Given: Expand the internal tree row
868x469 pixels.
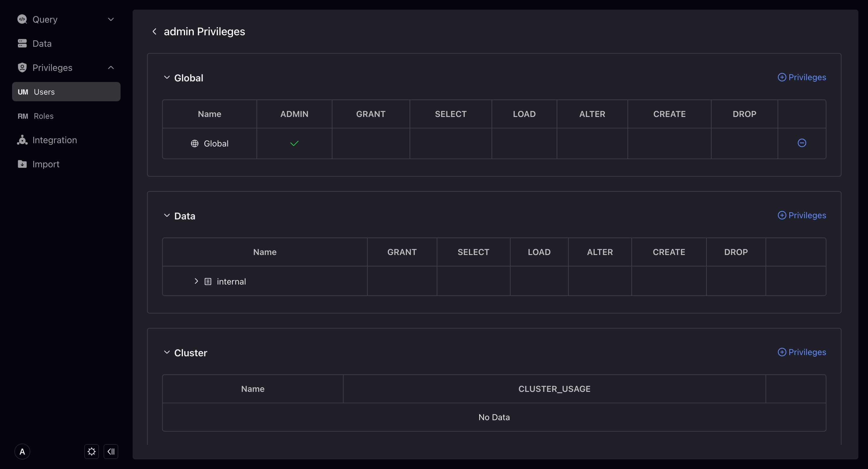Looking at the screenshot, I should (x=196, y=281).
